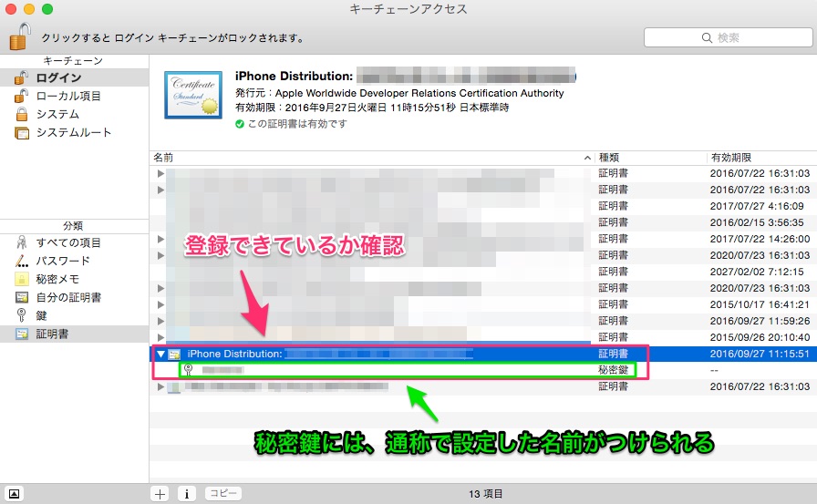The height and width of the screenshot is (504, 817).
Task: Click the large Certificate Standard thumbnail
Action: point(193,95)
